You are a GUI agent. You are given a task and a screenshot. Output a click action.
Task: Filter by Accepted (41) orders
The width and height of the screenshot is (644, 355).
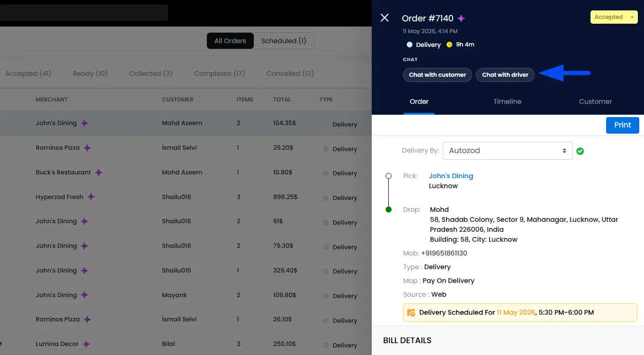(x=28, y=73)
